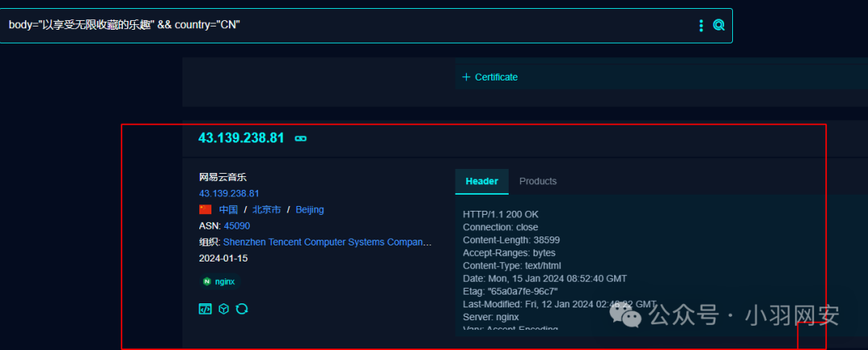The width and height of the screenshot is (868, 350).
Task: Filter by city Beijing
Action: pos(309,209)
